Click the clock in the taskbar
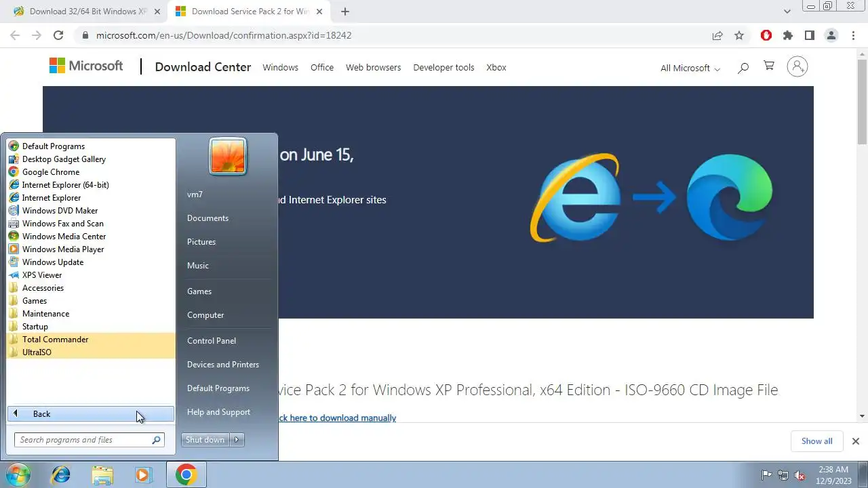The height and width of the screenshot is (488, 868). (833, 475)
